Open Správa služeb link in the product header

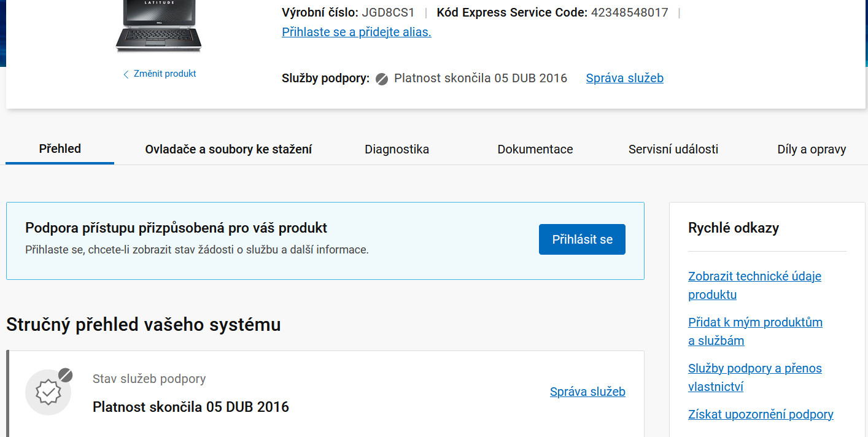(x=624, y=78)
